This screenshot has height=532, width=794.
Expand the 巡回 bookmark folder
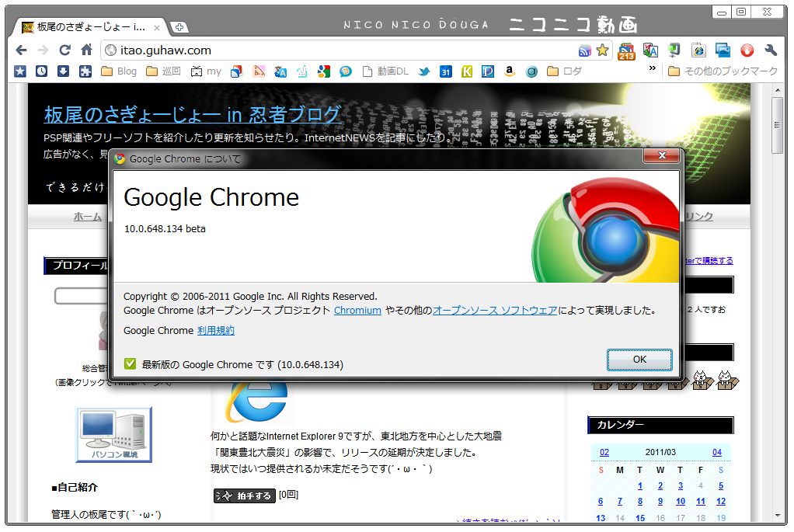click(x=164, y=72)
